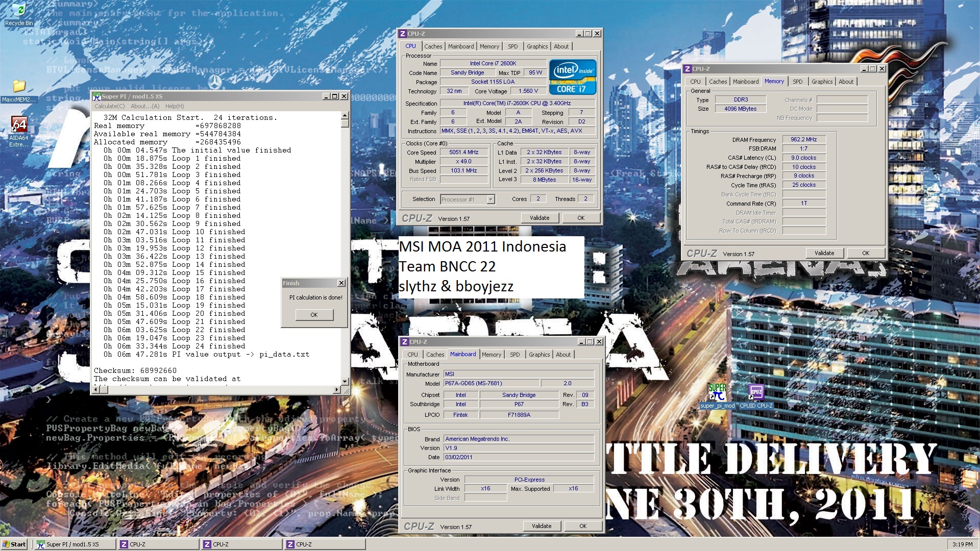Open the Calculate(C) menu in Super PI

pos(109,106)
